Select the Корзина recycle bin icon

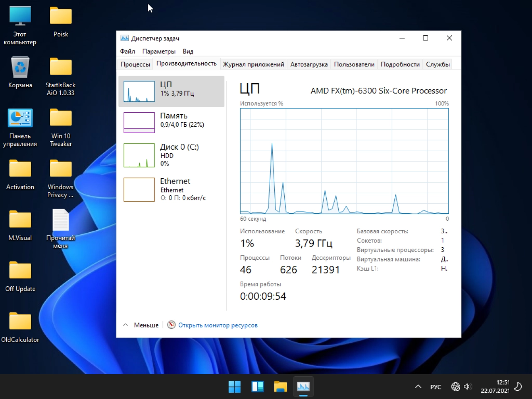click(20, 72)
